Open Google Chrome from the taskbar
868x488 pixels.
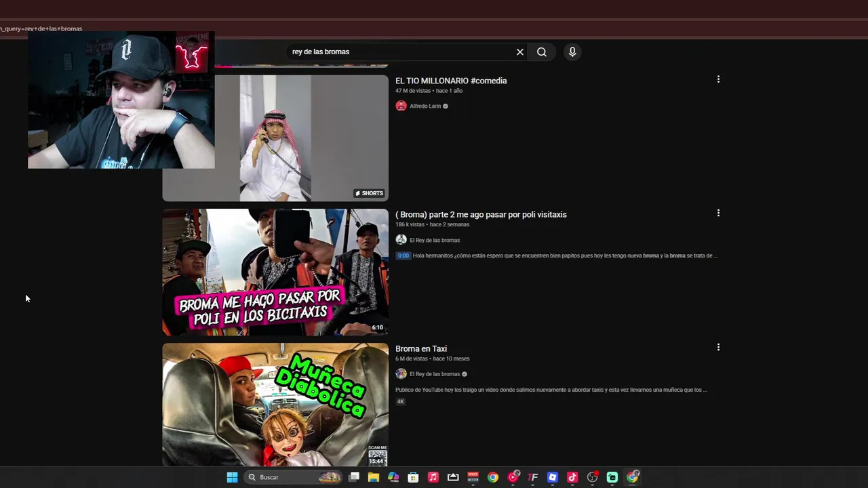tap(493, 477)
